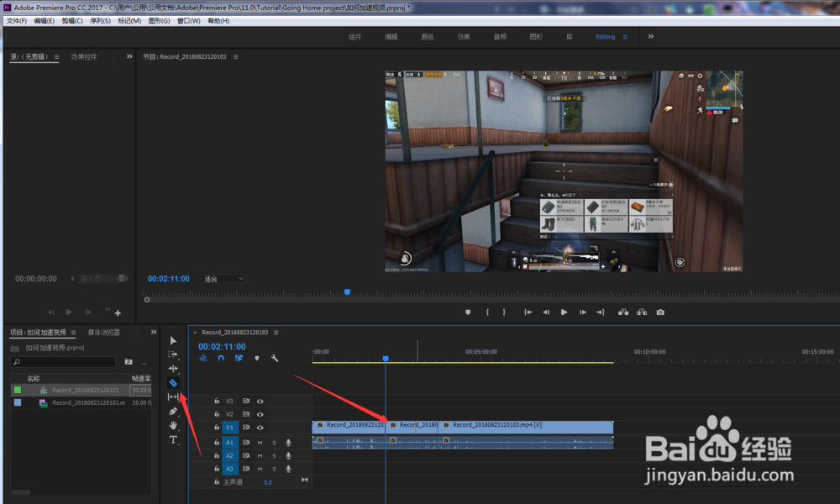Open the project panel menu
Screen dimensions: 840x504
pyautogui.click(x=73, y=333)
